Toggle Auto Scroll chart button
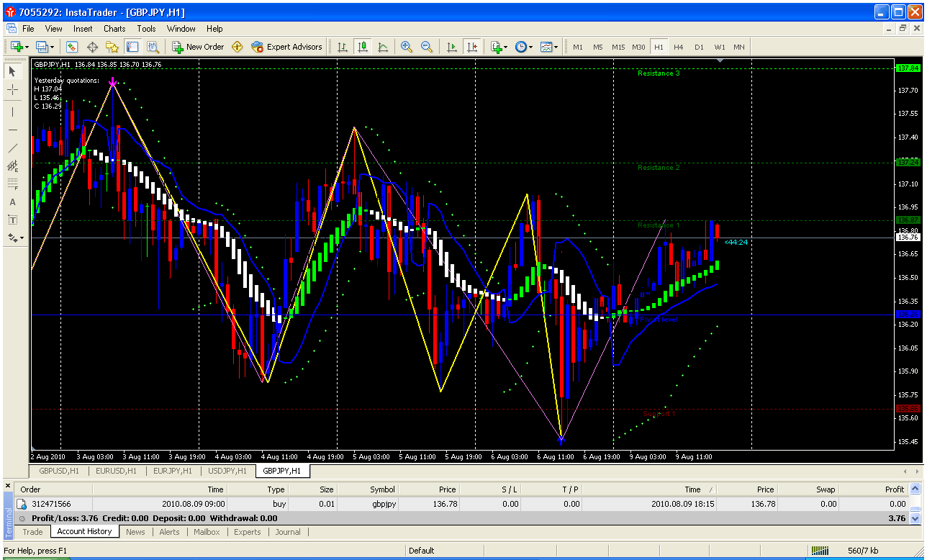 [452, 47]
